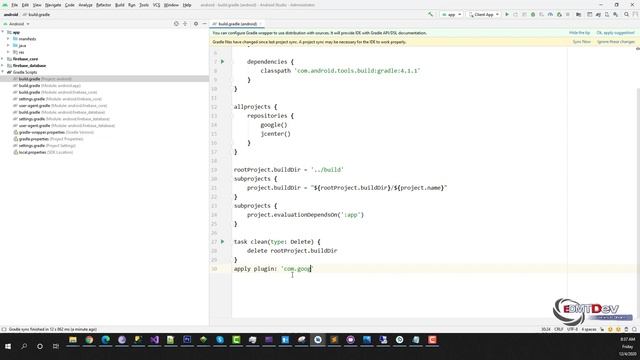Image resolution: width=640 pixels, height=360 pixels.
Task: Click the run gutter arrow beside task clean
Action: tap(222, 242)
